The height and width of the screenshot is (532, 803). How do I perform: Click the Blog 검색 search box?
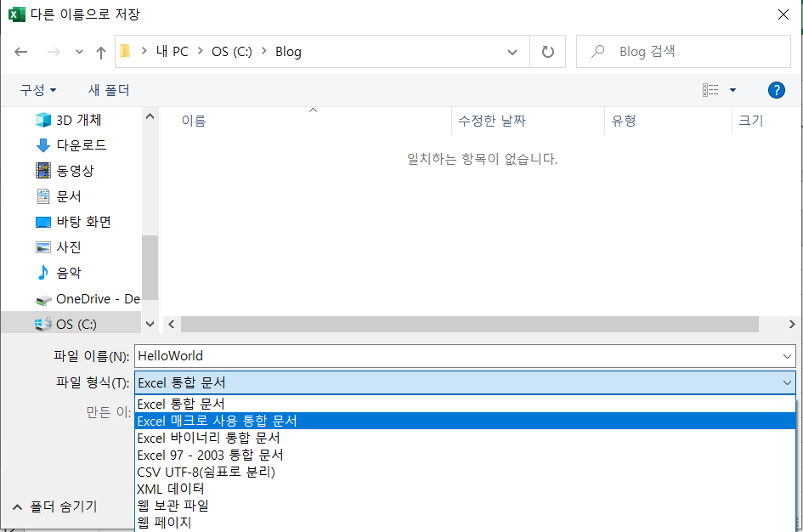coord(683,51)
